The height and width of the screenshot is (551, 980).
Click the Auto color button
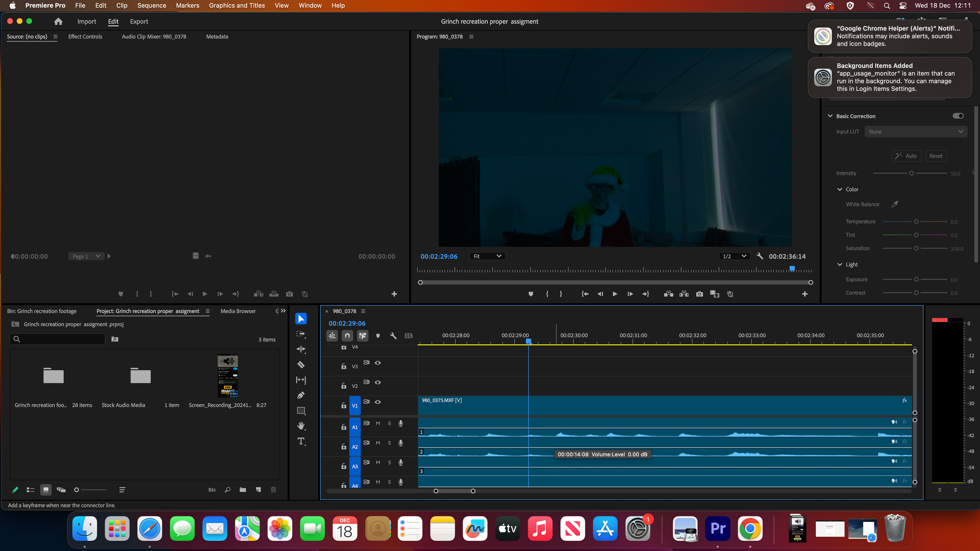click(906, 156)
